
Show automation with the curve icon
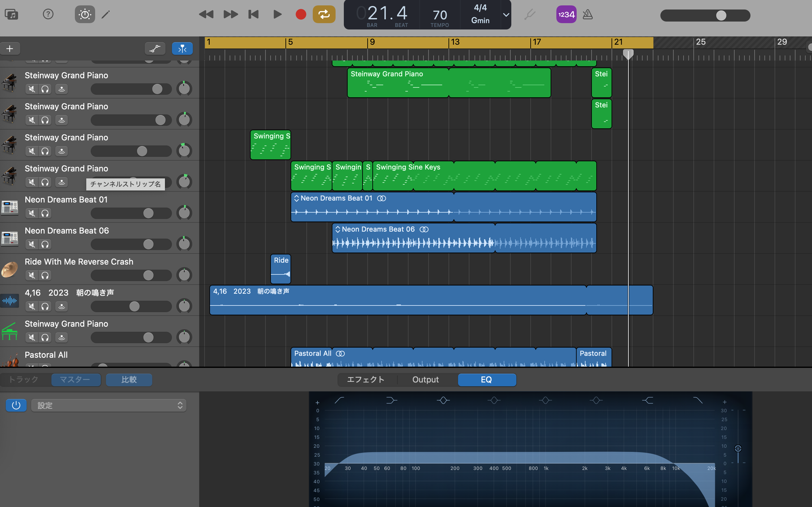155,49
